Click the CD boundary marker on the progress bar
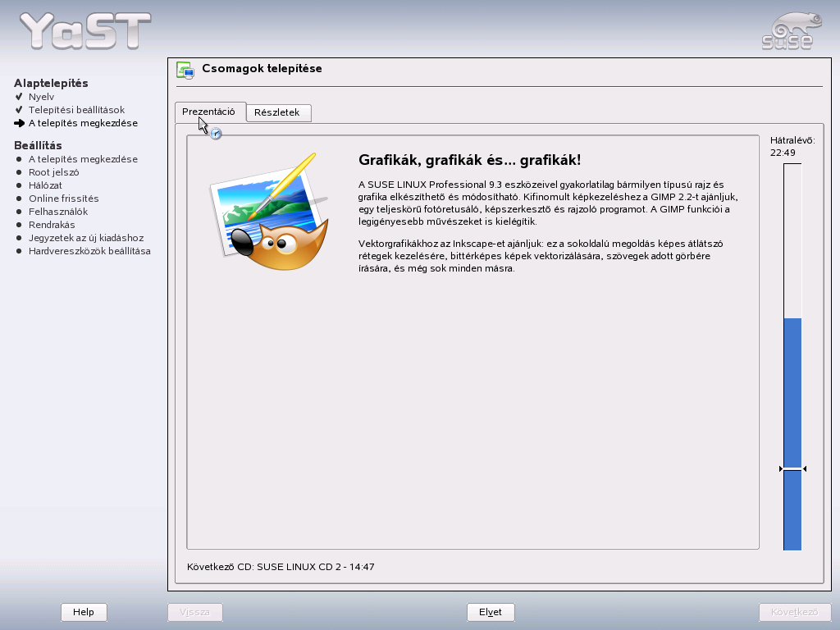The width and height of the screenshot is (840, 630). pos(792,468)
